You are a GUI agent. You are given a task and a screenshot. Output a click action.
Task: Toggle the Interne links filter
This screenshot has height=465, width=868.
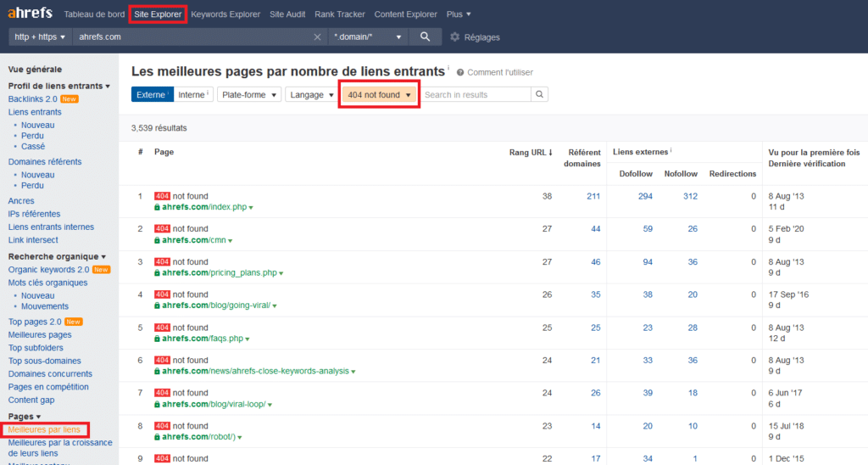[x=194, y=94]
